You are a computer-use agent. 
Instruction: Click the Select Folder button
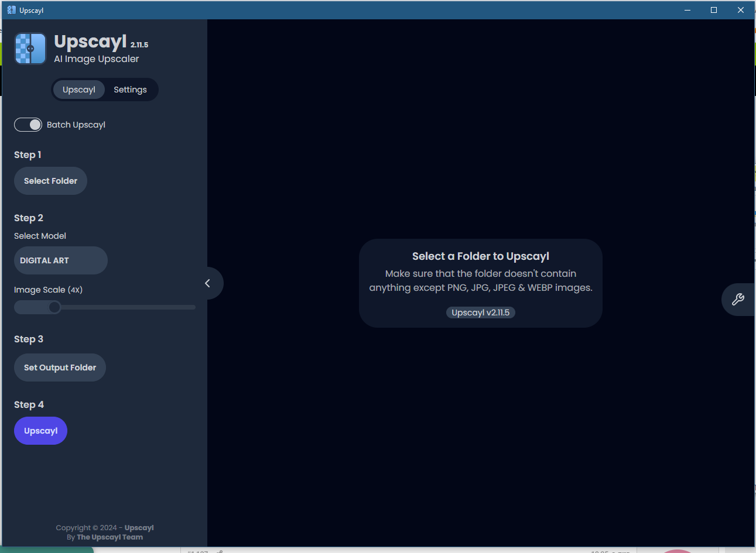pos(50,181)
